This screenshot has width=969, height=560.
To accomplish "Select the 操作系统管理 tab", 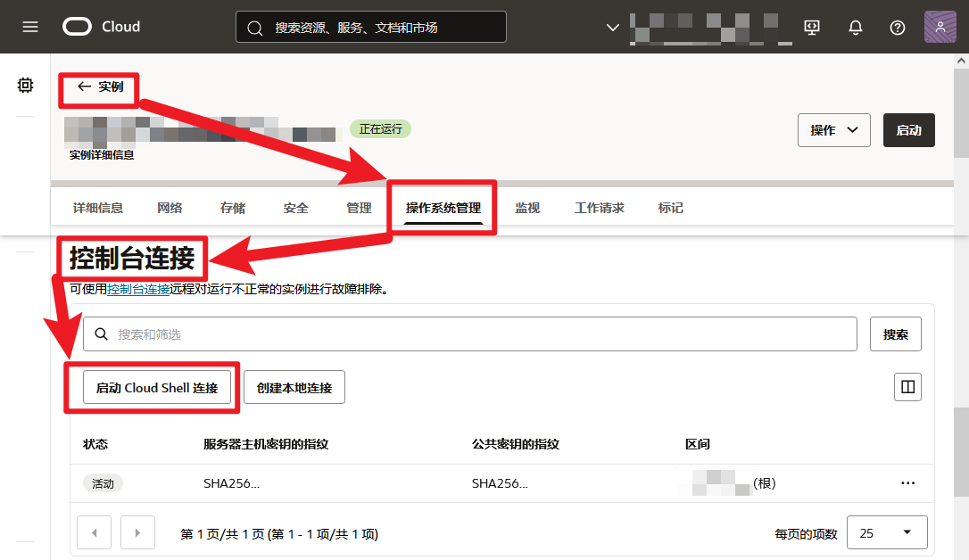I will coord(443,208).
